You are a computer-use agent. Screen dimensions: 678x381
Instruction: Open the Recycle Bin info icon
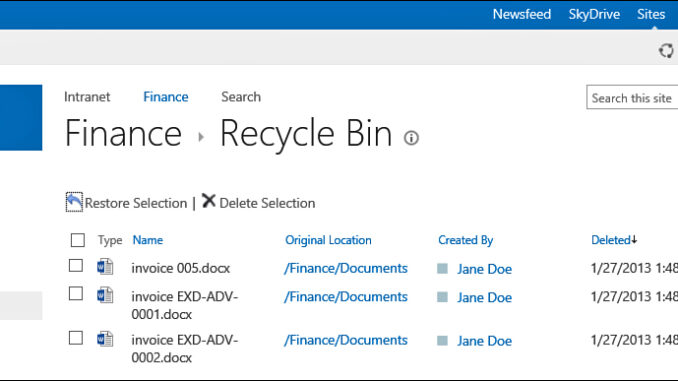(x=411, y=138)
